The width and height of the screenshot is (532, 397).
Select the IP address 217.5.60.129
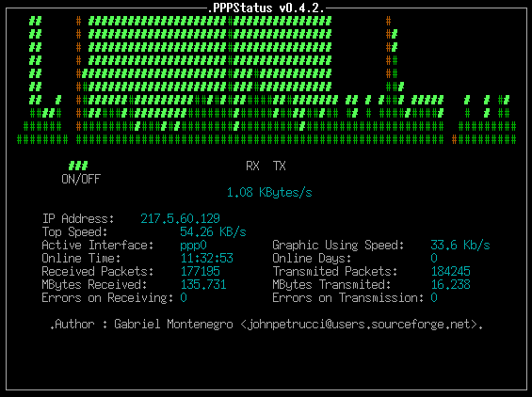tap(180, 218)
